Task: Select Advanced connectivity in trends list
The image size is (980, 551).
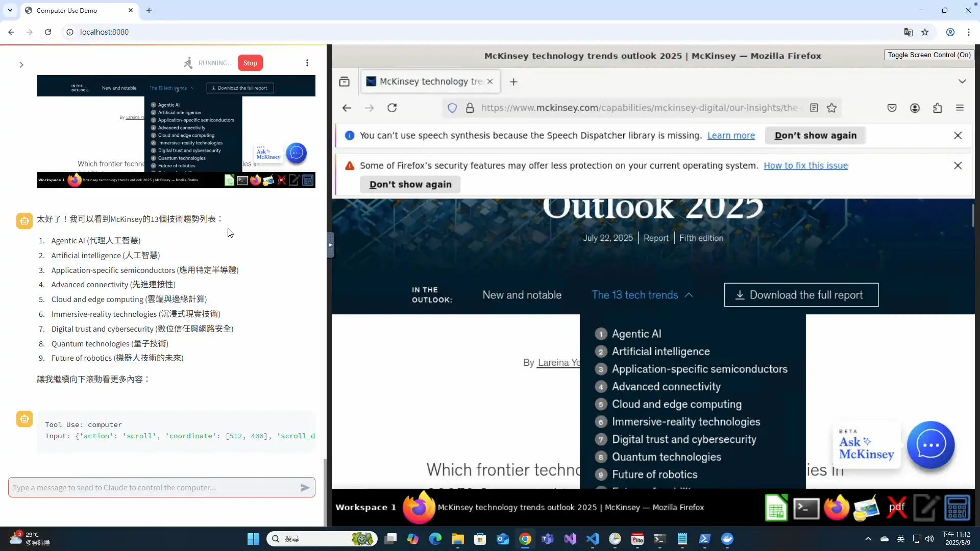Action: 666,387
